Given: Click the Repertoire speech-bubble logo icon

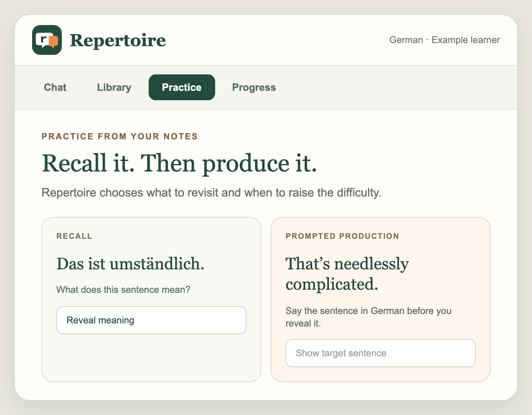Looking at the screenshot, I should [x=47, y=40].
